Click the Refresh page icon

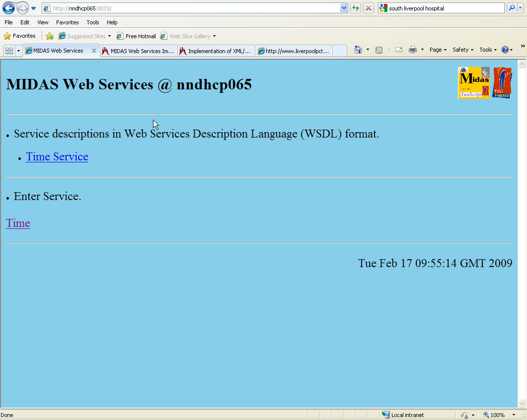pos(356,8)
